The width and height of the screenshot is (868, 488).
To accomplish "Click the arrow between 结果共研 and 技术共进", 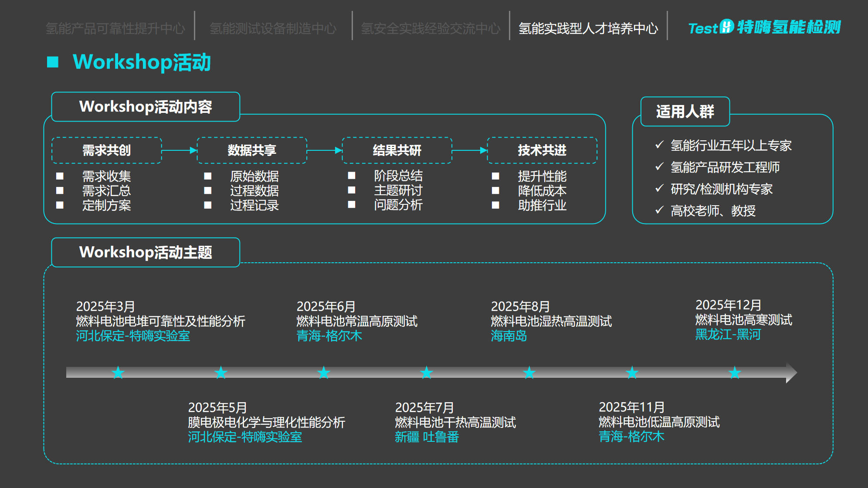I will 469,150.
